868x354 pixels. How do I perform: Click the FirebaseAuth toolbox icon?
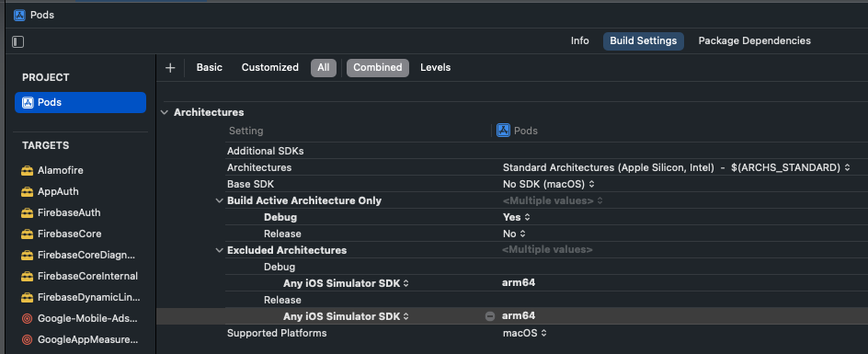click(28, 212)
